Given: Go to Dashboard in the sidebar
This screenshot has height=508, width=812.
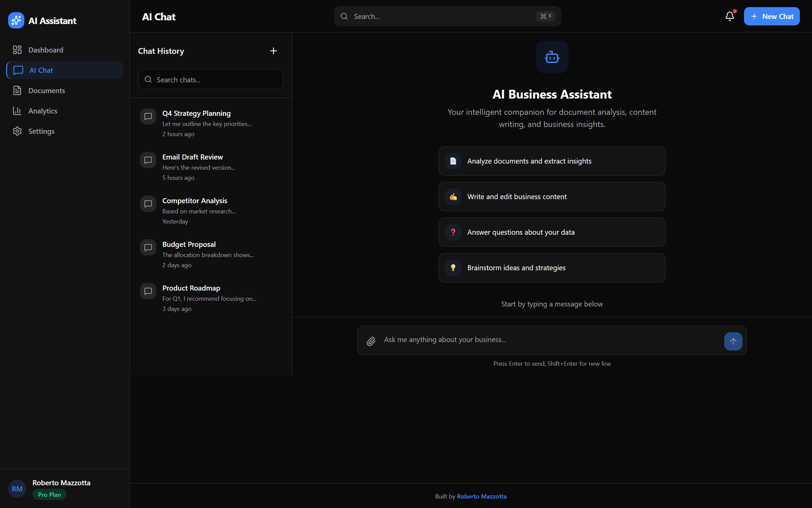Looking at the screenshot, I should click(x=65, y=50).
